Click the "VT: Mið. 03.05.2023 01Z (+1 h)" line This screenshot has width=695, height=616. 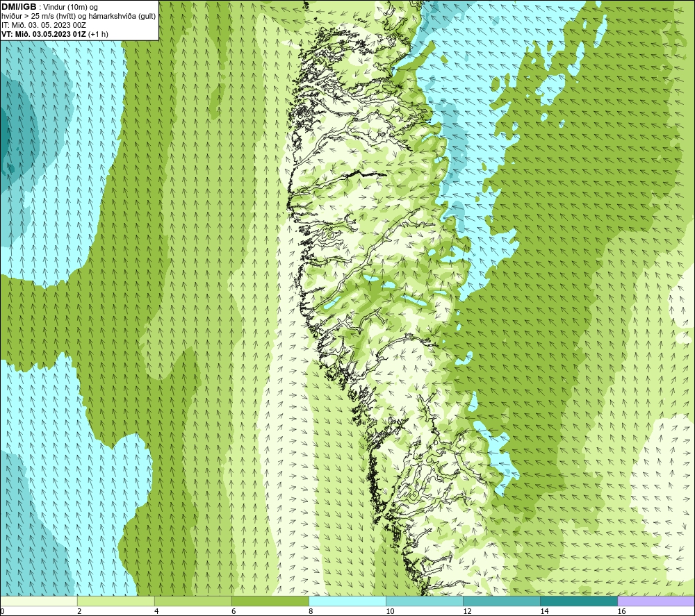click(55, 34)
